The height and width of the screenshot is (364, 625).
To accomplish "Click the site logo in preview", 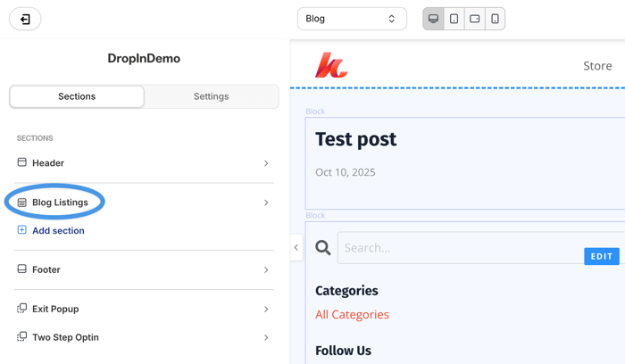I will coord(331,65).
